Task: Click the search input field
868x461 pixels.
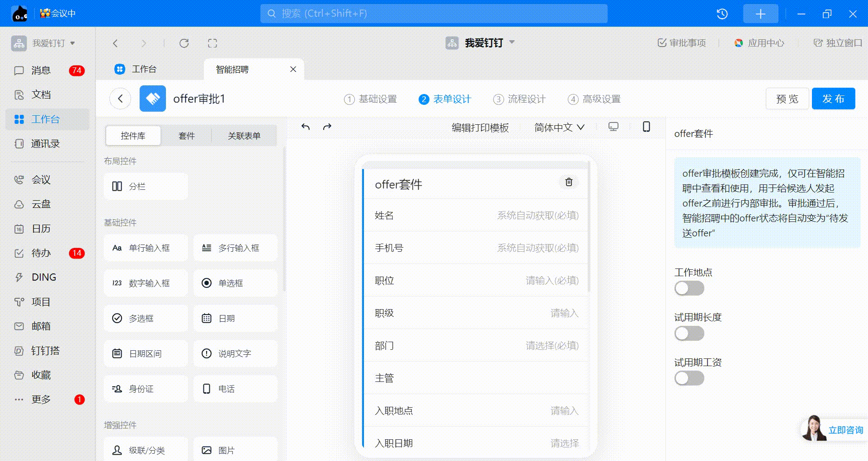Action: click(x=434, y=14)
